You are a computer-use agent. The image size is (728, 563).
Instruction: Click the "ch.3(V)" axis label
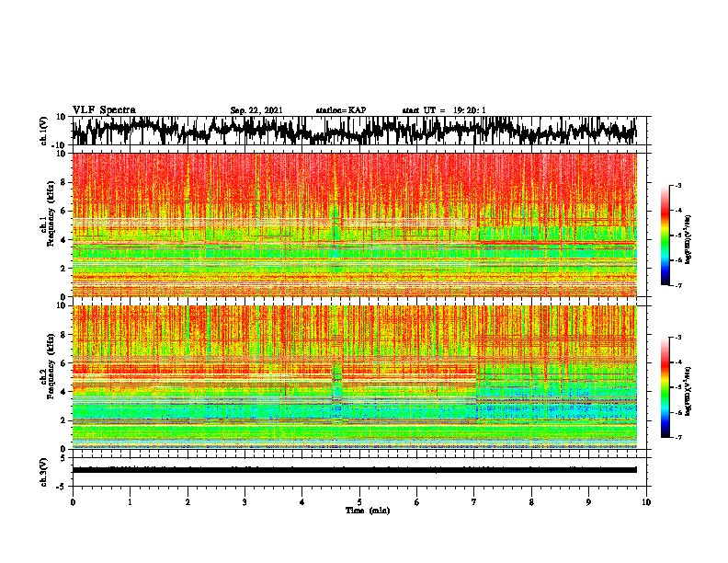(44, 472)
